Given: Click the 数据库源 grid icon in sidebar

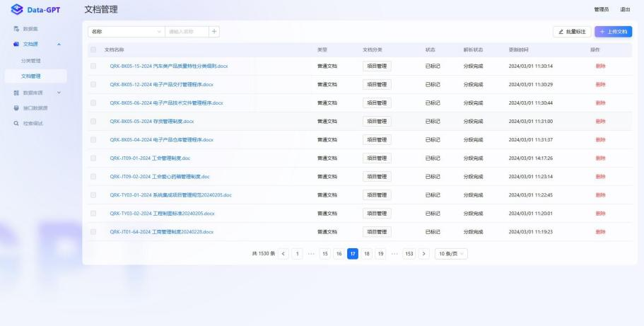Looking at the screenshot, I should 16,93.
